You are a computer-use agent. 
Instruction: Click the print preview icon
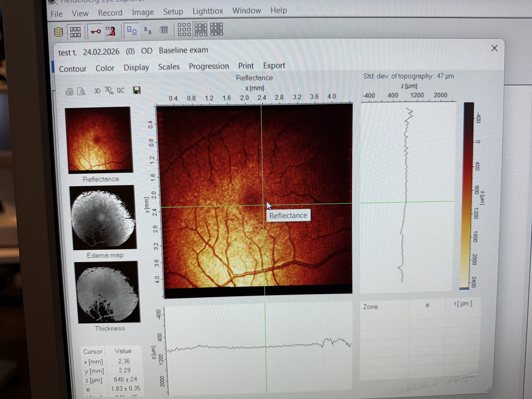pos(81,91)
